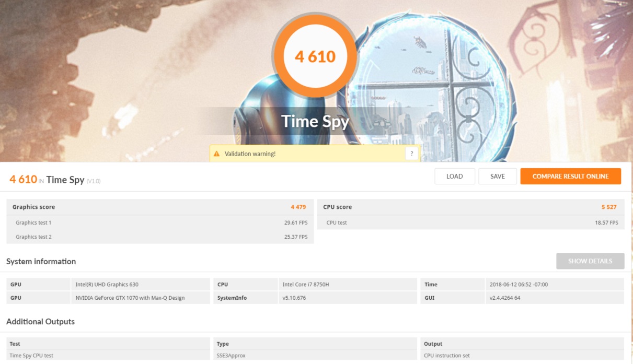Click the Graphics test 2 FPS value
Viewport: 633px width, 364px height.
pyautogui.click(x=295, y=237)
